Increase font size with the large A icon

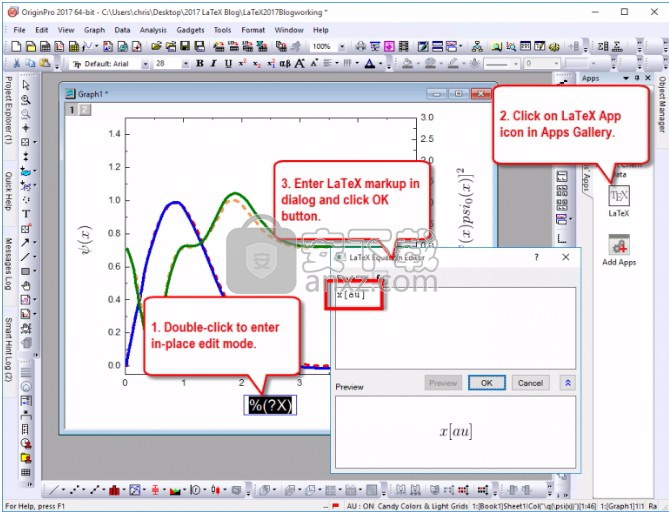tap(300, 64)
